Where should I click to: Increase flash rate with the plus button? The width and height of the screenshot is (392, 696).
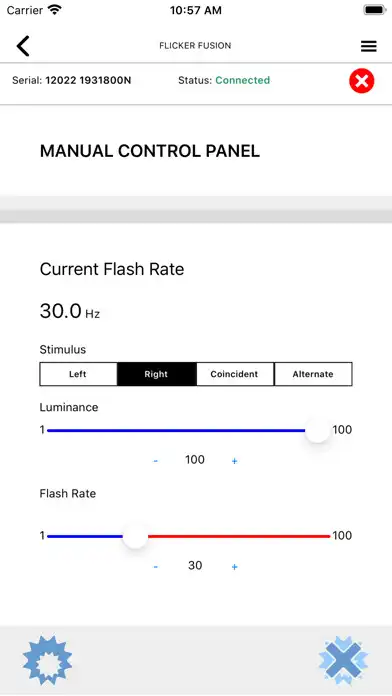[x=234, y=566]
